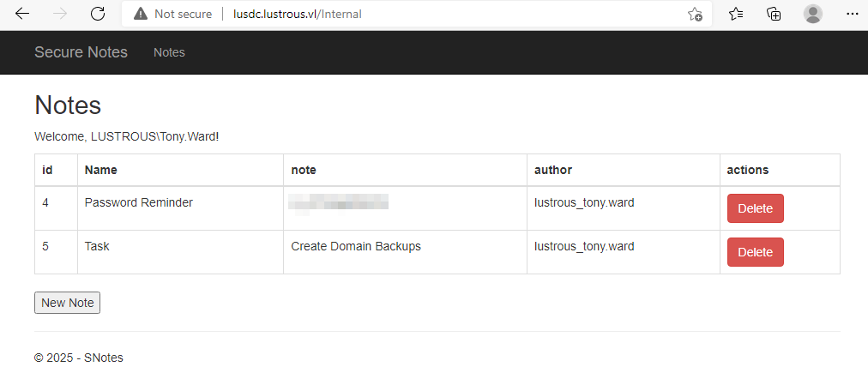Click the author column header
This screenshot has height=373, width=868.
(553, 170)
